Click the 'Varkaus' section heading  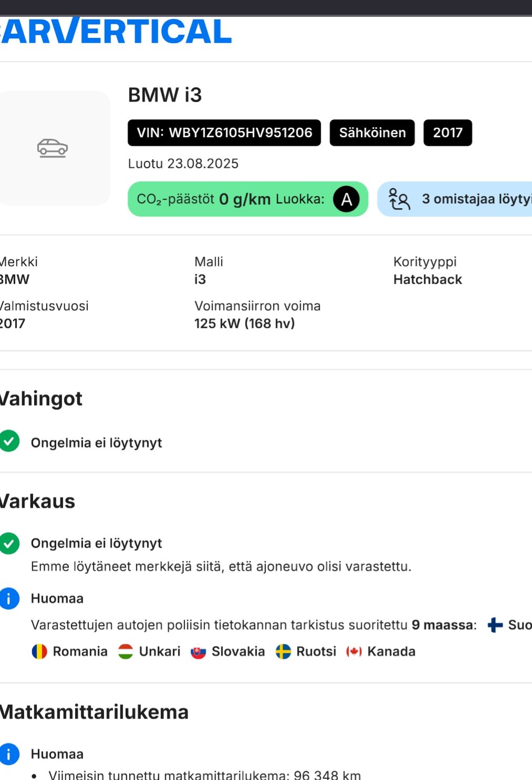pos(37,501)
